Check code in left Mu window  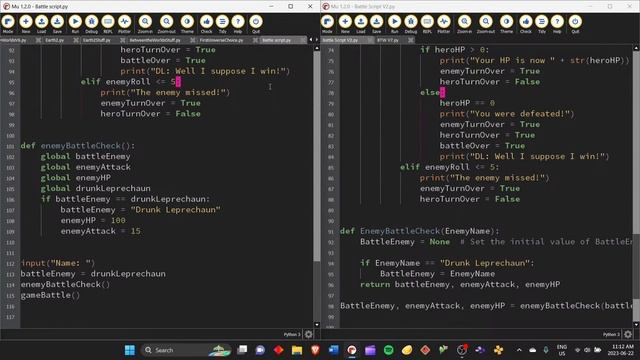pyautogui.click(x=207, y=24)
